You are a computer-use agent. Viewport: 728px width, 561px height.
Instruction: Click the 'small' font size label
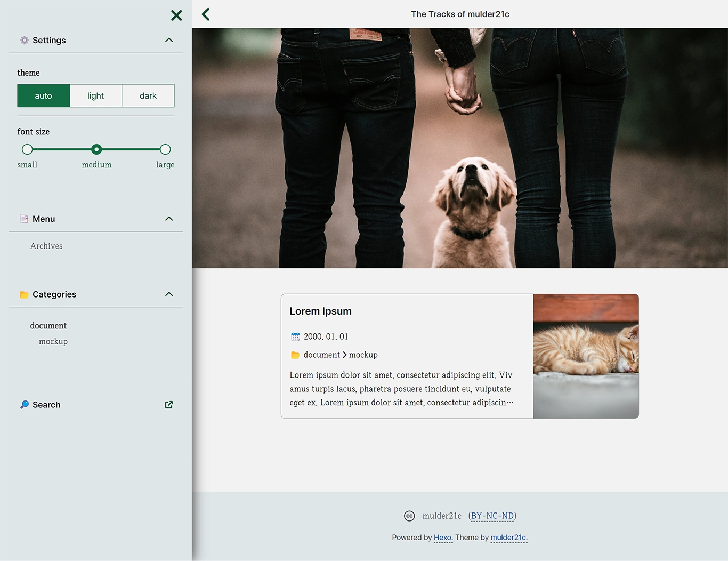[x=27, y=165]
